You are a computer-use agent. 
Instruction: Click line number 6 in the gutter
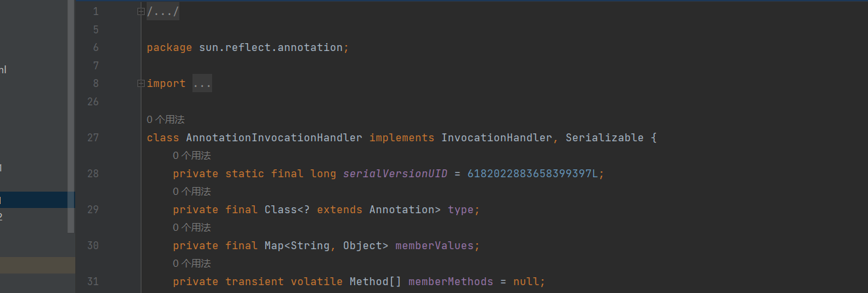pos(96,48)
